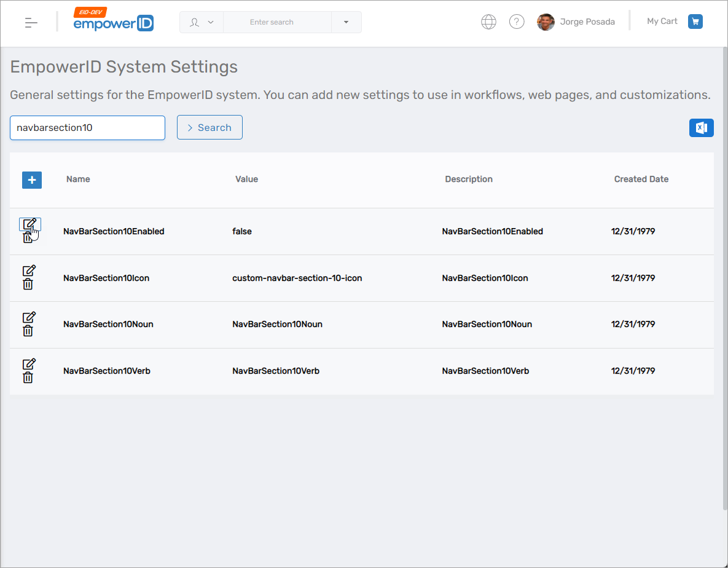This screenshot has height=568, width=728.
Task: Open the help question mark icon
Action: pos(517,22)
